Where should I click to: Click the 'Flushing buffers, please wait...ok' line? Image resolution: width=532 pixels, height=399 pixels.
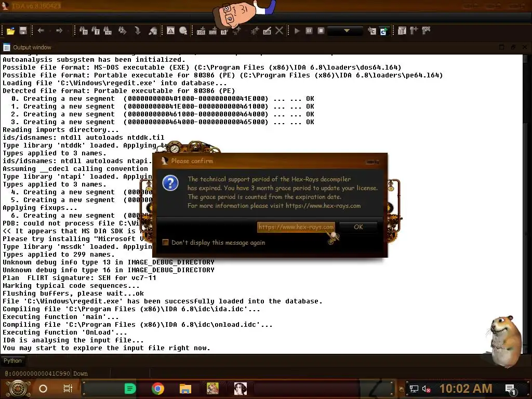(x=73, y=294)
